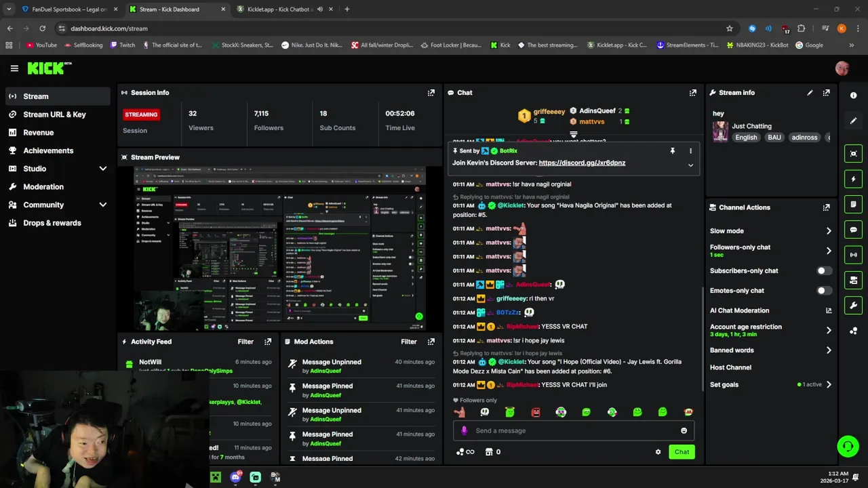Click the camera channel actions icon in sidebar
The width and height of the screenshot is (868, 488).
coord(854,280)
